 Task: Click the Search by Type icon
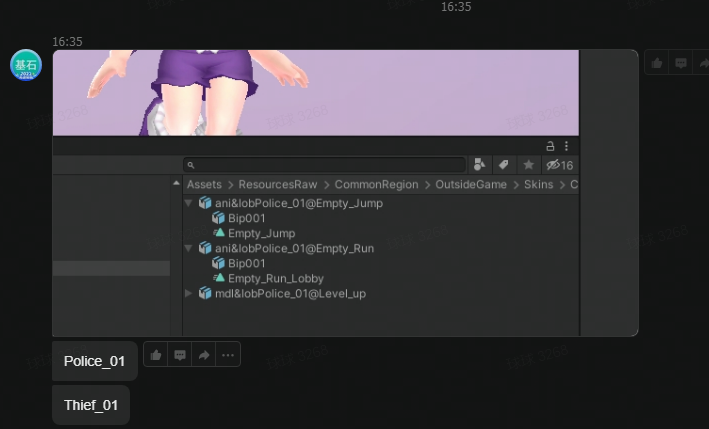(480, 165)
